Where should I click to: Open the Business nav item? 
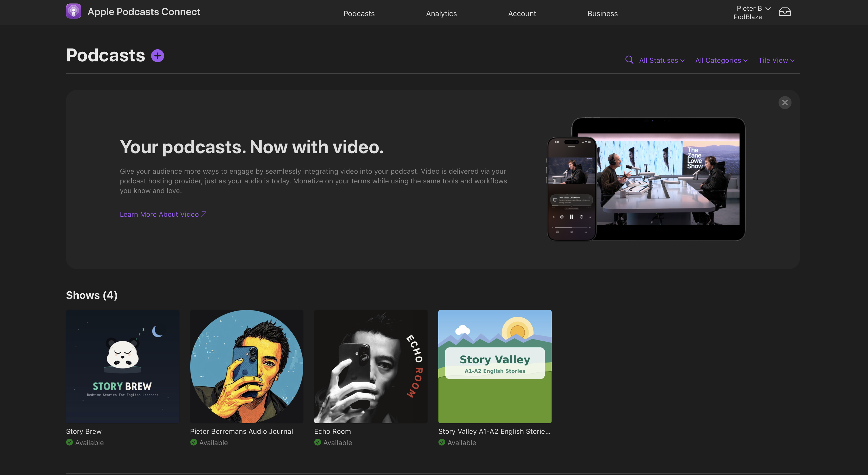coord(602,13)
